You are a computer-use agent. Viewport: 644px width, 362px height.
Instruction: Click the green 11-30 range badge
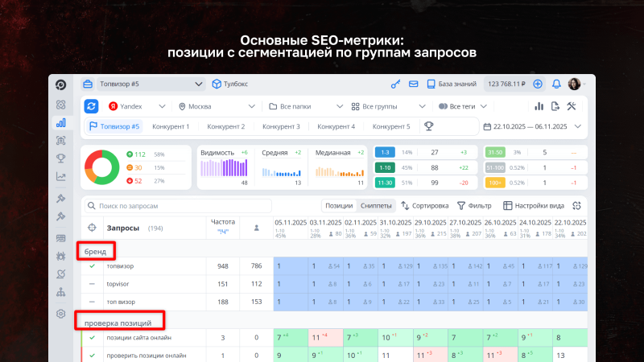coord(385,183)
